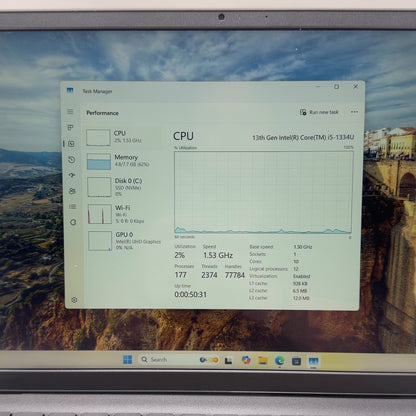Open File Explorer from the taskbar
This screenshot has width=416, height=416.
tap(263, 360)
